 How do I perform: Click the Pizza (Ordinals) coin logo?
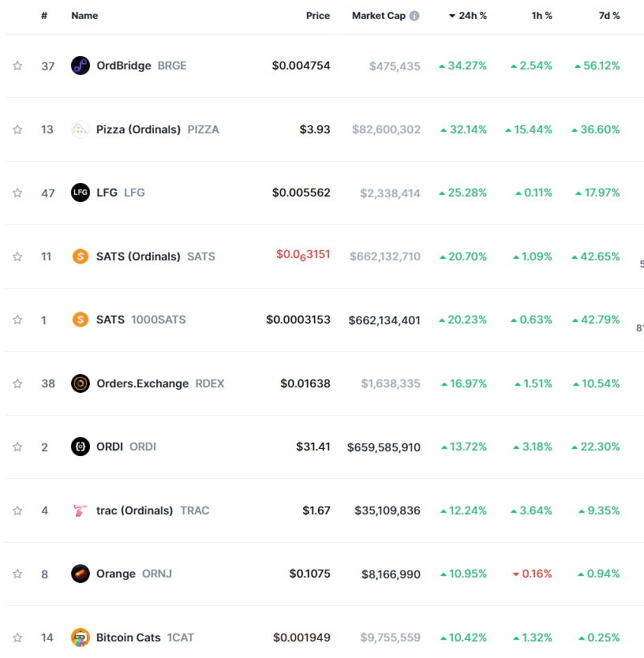pyautogui.click(x=80, y=129)
